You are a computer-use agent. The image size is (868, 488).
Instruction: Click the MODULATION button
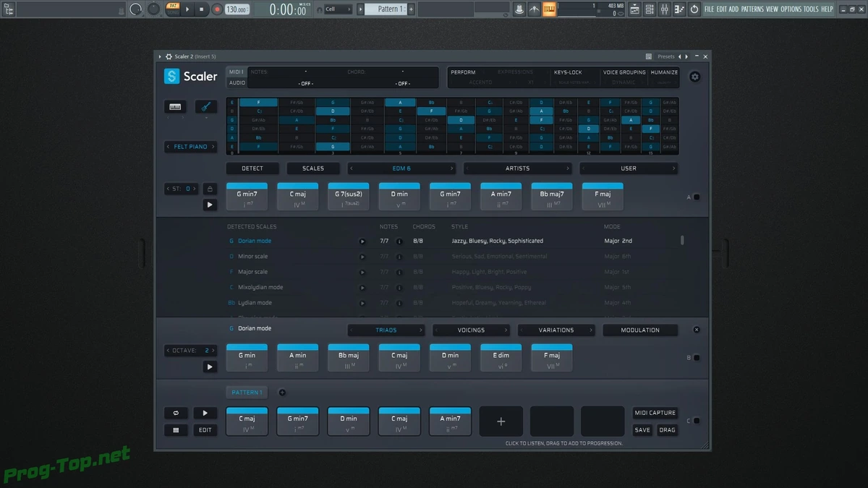[x=640, y=330]
